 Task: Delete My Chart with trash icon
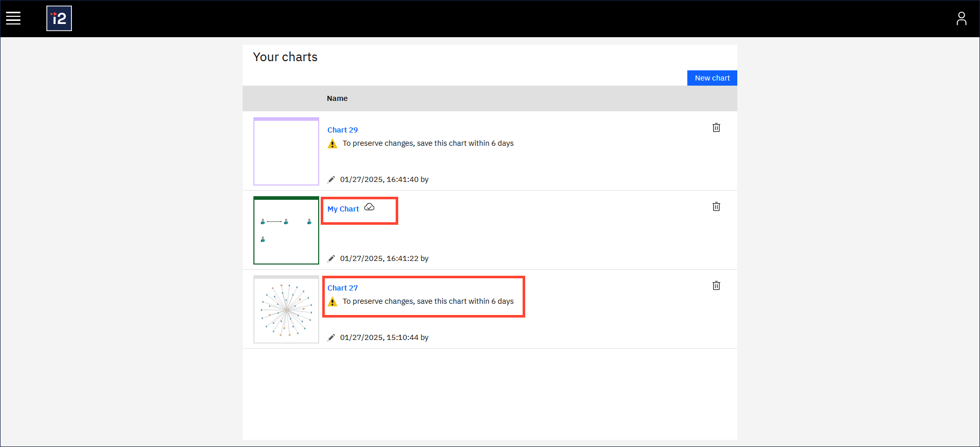(716, 206)
